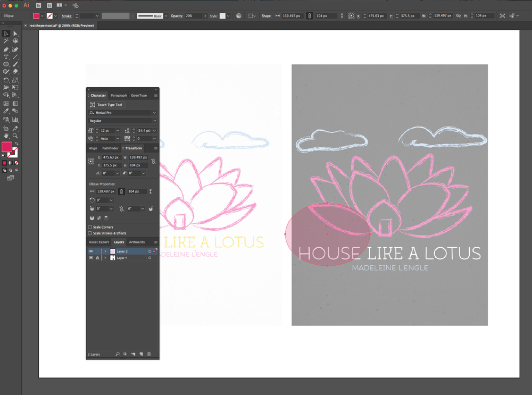
Task: Switch to the Align tab
Action: click(x=93, y=148)
